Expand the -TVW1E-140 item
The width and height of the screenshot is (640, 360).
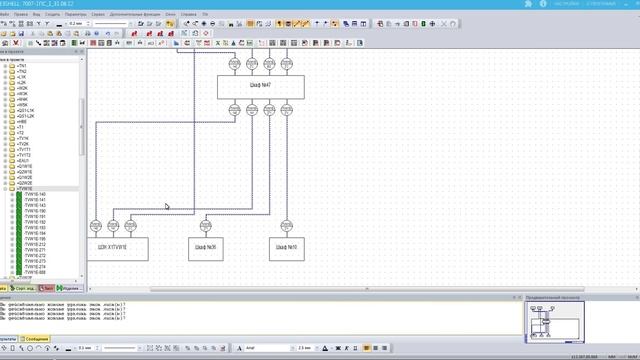pyautogui.click(x=12, y=194)
